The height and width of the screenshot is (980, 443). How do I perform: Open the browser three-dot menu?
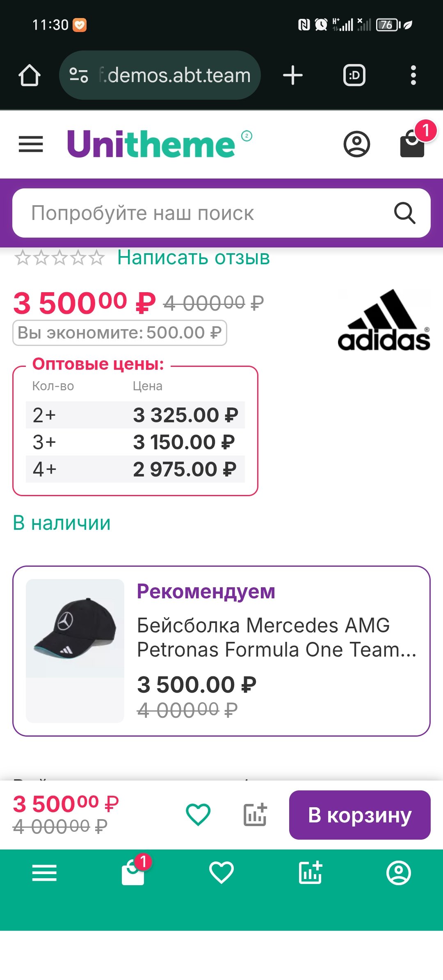pyautogui.click(x=413, y=76)
